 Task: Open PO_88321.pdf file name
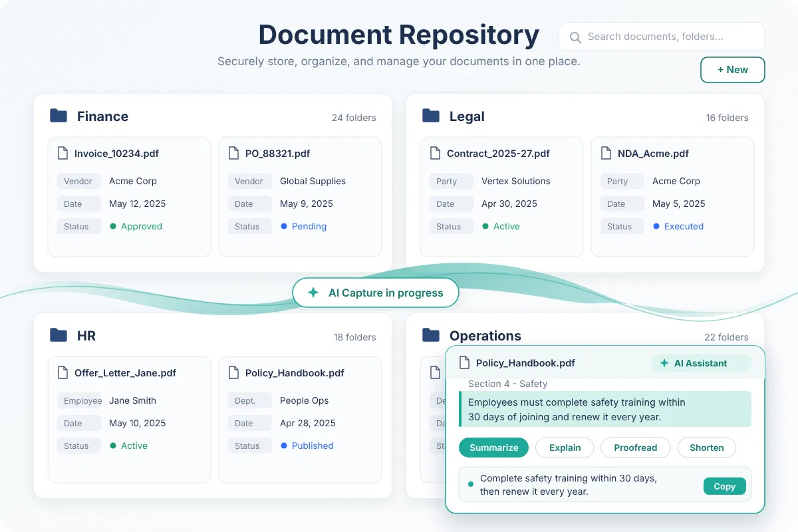(278, 154)
